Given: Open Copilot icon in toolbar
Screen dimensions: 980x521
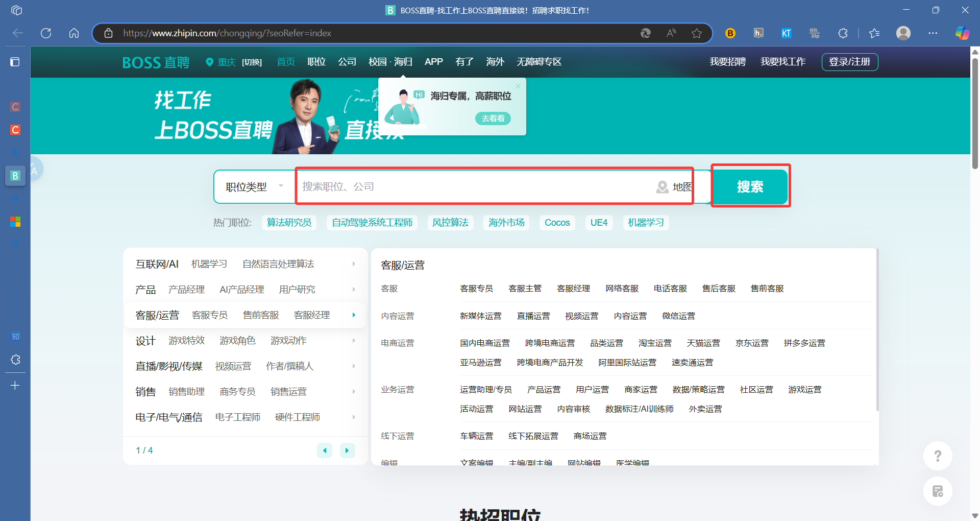Looking at the screenshot, I should click(962, 33).
